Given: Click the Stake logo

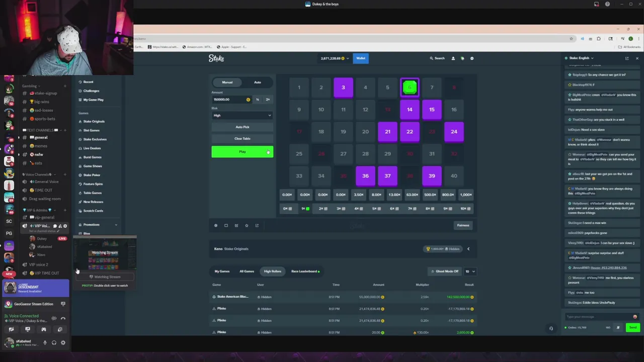Looking at the screenshot, I should pos(216,58).
